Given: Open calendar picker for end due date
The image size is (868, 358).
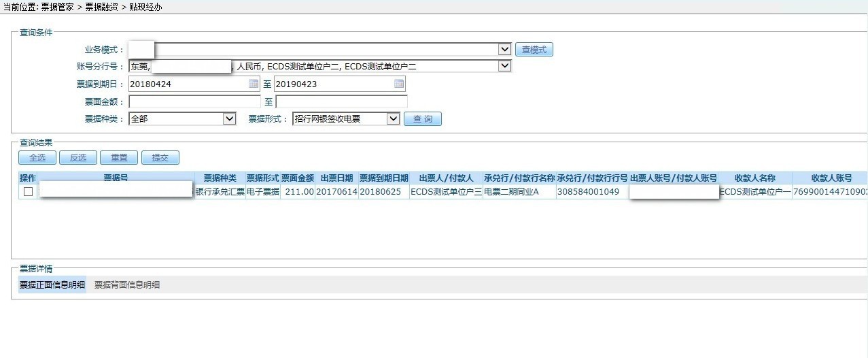Looking at the screenshot, I should (399, 84).
